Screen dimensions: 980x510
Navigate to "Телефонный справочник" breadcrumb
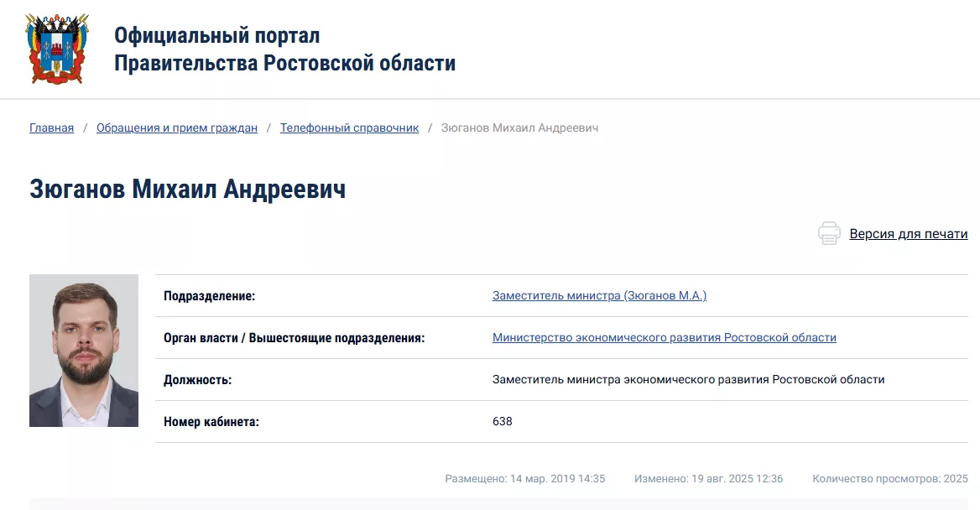[349, 128]
